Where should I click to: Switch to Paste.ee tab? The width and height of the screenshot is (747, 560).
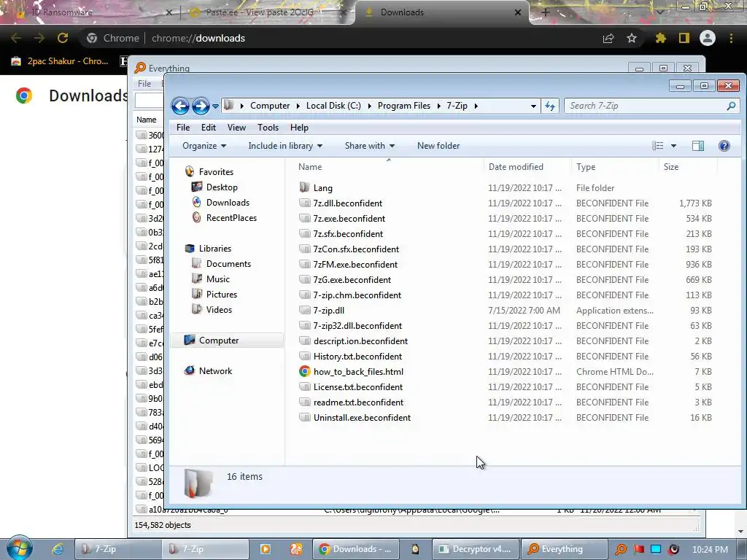click(267, 12)
